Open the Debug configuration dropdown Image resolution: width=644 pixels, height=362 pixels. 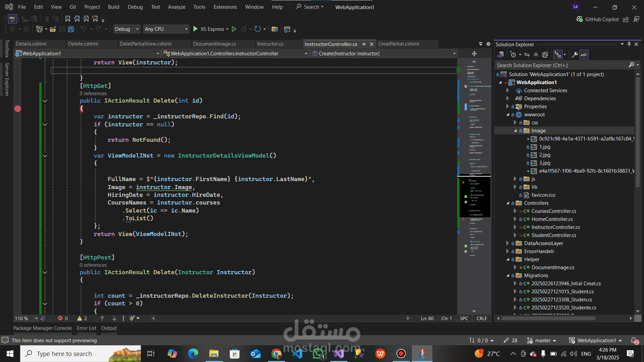tap(127, 29)
